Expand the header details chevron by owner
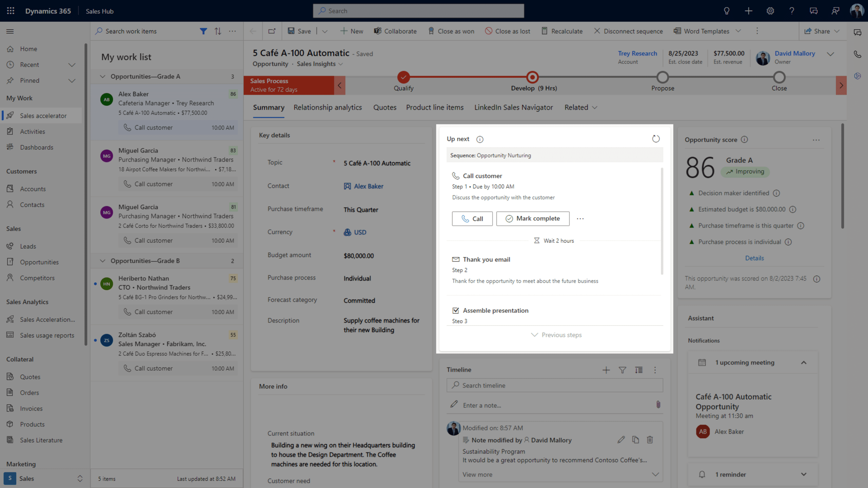This screenshot has height=488, width=868. [830, 54]
